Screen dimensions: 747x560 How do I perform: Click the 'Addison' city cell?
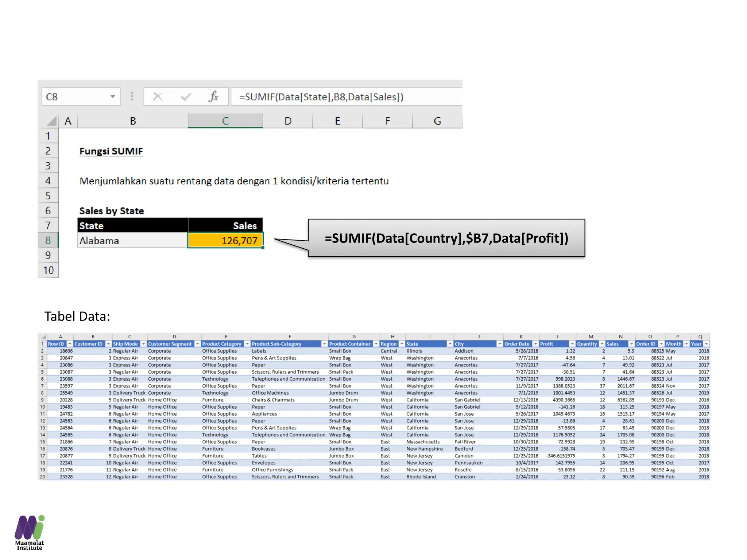479,351
